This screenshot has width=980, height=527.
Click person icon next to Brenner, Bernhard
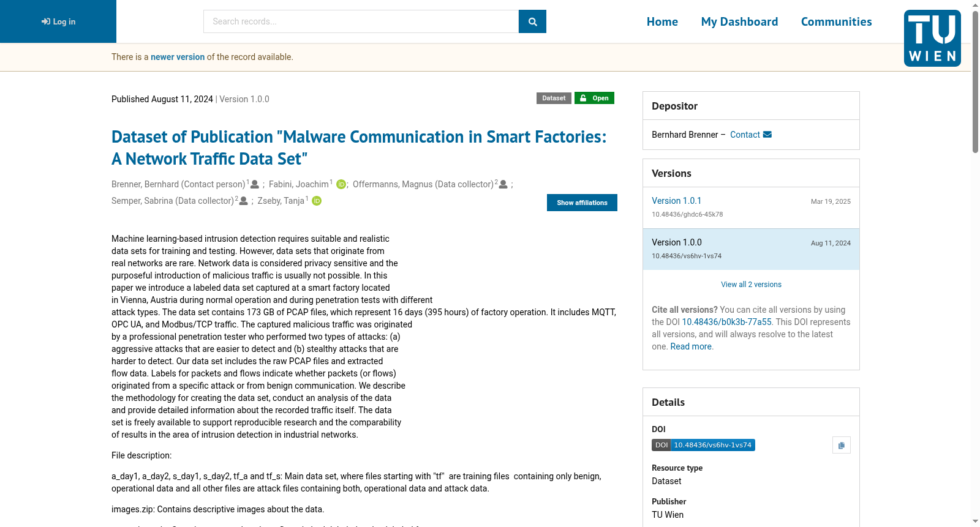pos(255,184)
